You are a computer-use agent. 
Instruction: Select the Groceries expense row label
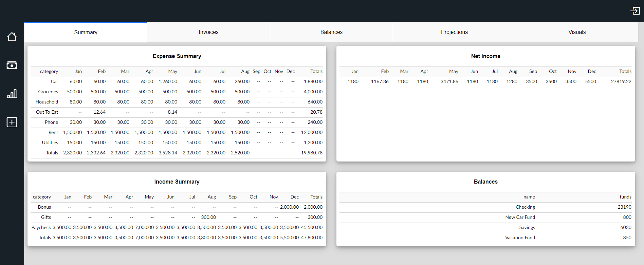click(48, 92)
